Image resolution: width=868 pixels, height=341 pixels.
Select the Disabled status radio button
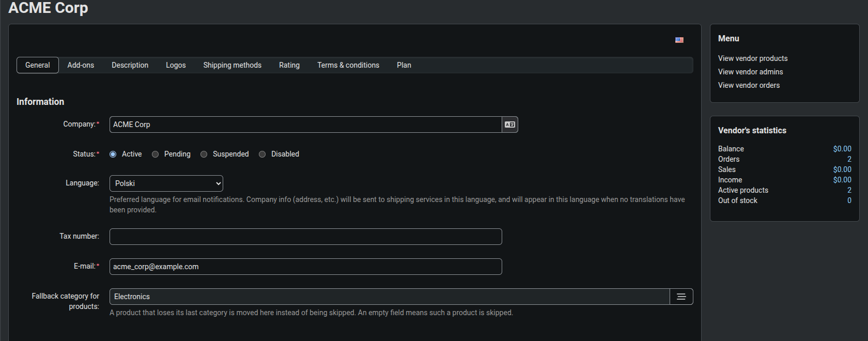262,154
